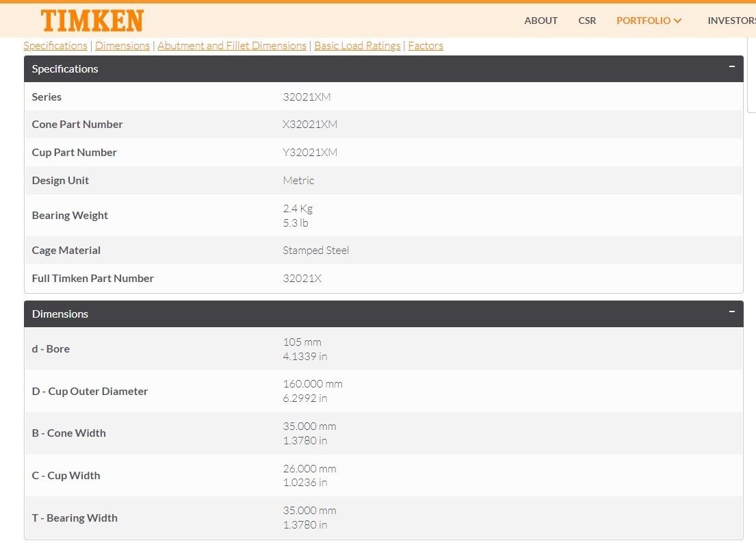Click the Cup Part Number label
The width and height of the screenshot is (756, 547).
pos(75,153)
